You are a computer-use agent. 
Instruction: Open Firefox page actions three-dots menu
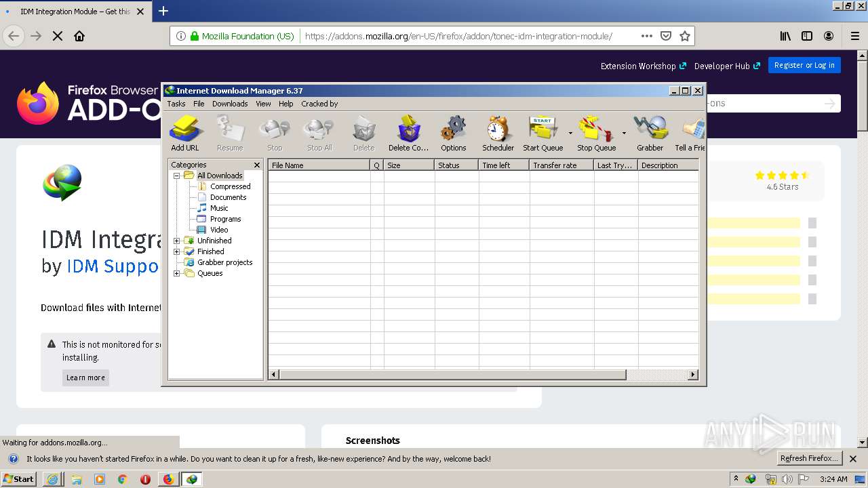point(647,36)
